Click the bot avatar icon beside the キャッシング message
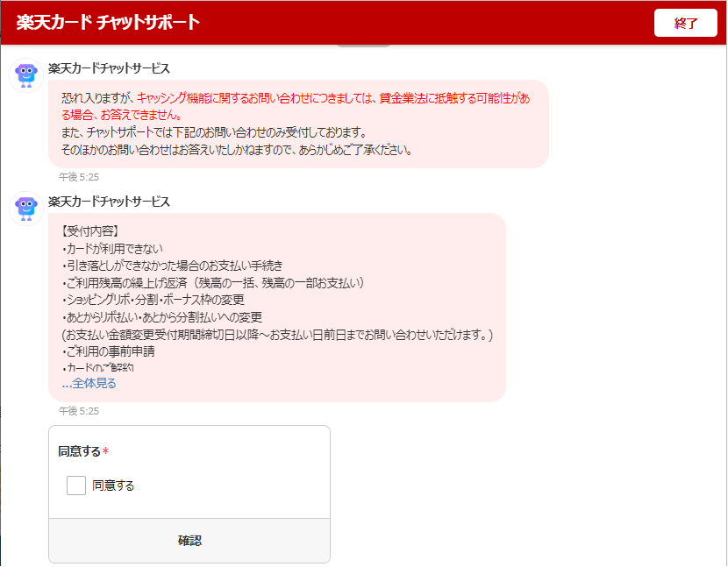The height and width of the screenshot is (567, 728). click(x=26, y=75)
